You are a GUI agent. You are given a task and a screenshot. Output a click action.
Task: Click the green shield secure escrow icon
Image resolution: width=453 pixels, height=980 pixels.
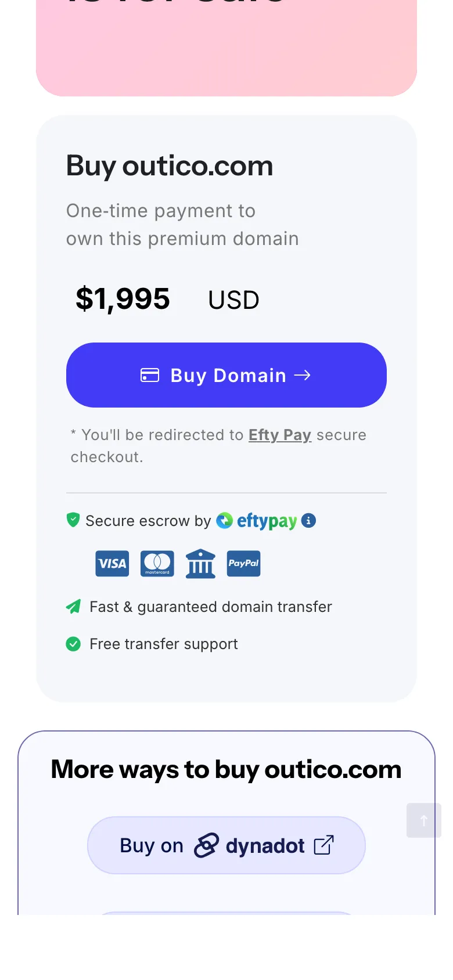[73, 520]
